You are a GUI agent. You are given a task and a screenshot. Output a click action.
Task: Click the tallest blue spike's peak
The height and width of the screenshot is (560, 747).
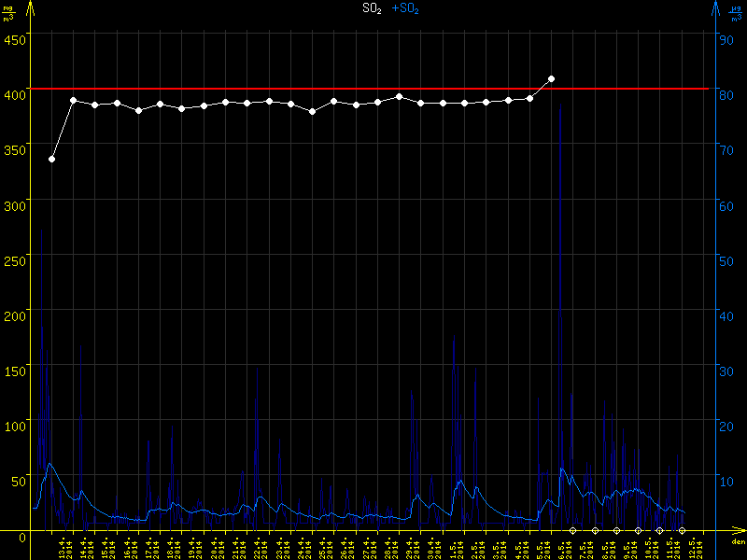click(x=560, y=105)
